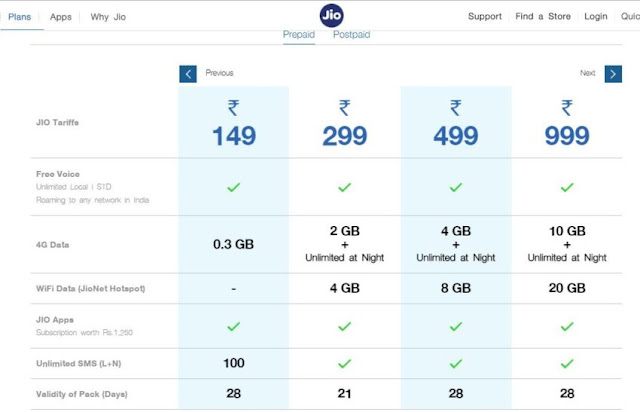Click the Login link

tap(596, 16)
